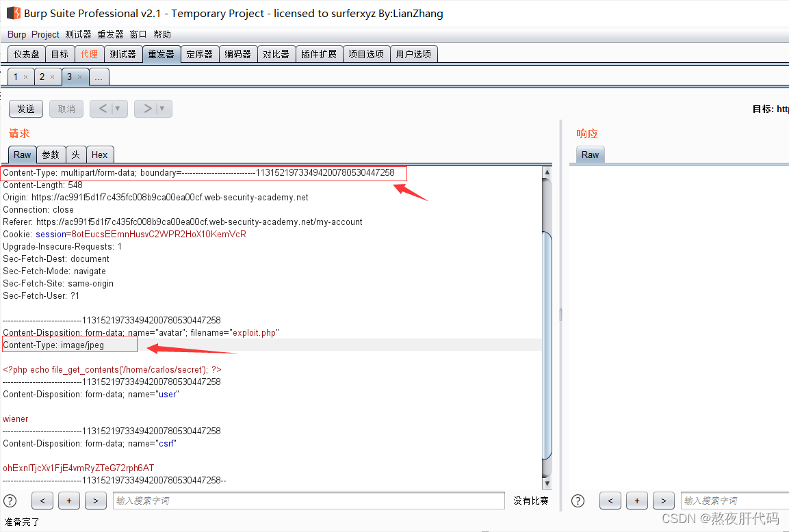Click the 没有比赛 match count label

[531, 501]
